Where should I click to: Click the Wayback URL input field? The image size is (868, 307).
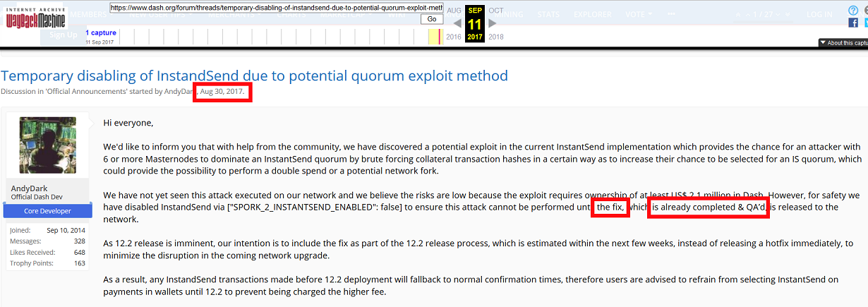(x=276, y=8)
